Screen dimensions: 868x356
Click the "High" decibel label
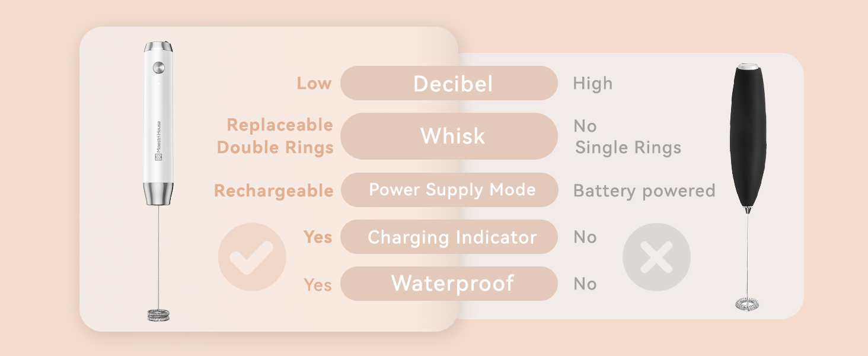click(x=592, y=83)
